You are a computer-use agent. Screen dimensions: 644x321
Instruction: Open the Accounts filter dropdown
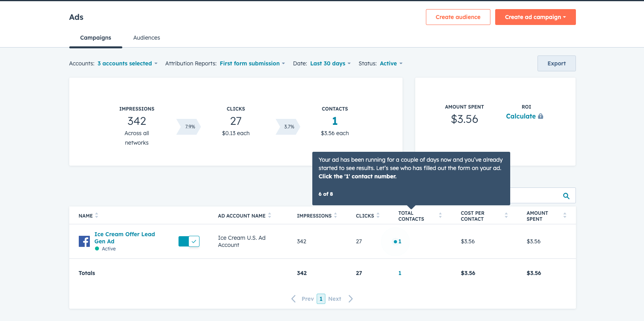[x=127, y=63]
